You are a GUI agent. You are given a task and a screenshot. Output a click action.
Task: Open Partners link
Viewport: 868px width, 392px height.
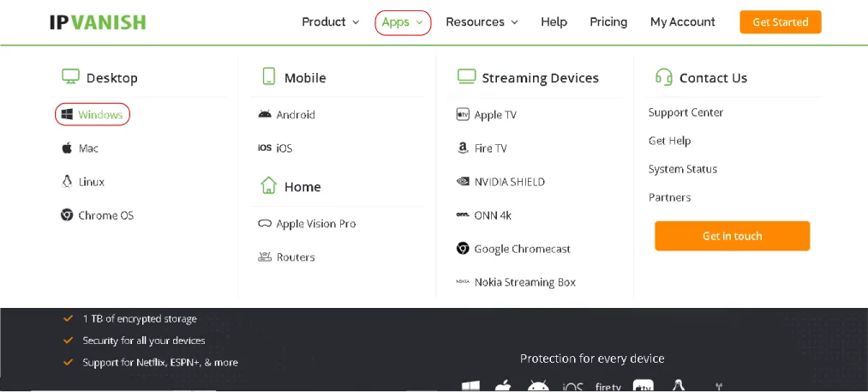pos(669,196)
